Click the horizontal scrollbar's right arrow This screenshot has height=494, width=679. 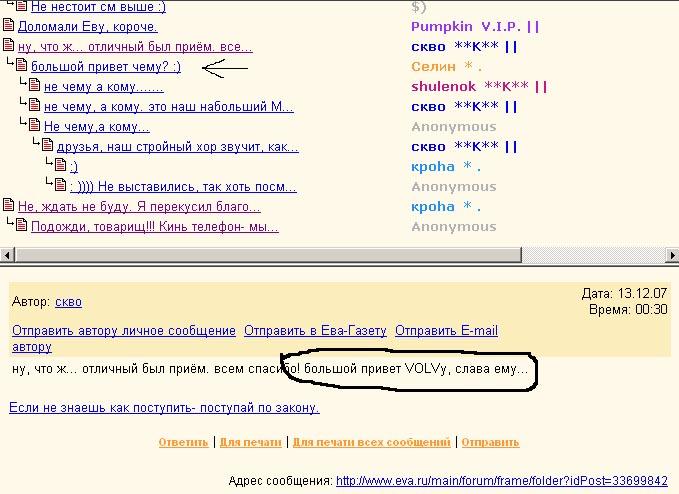(x=670, y=252)
